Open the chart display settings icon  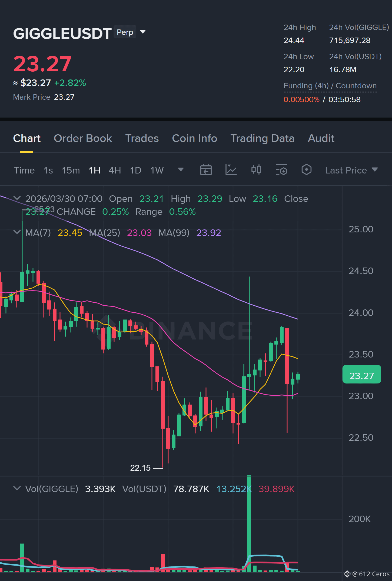[281, 170]
